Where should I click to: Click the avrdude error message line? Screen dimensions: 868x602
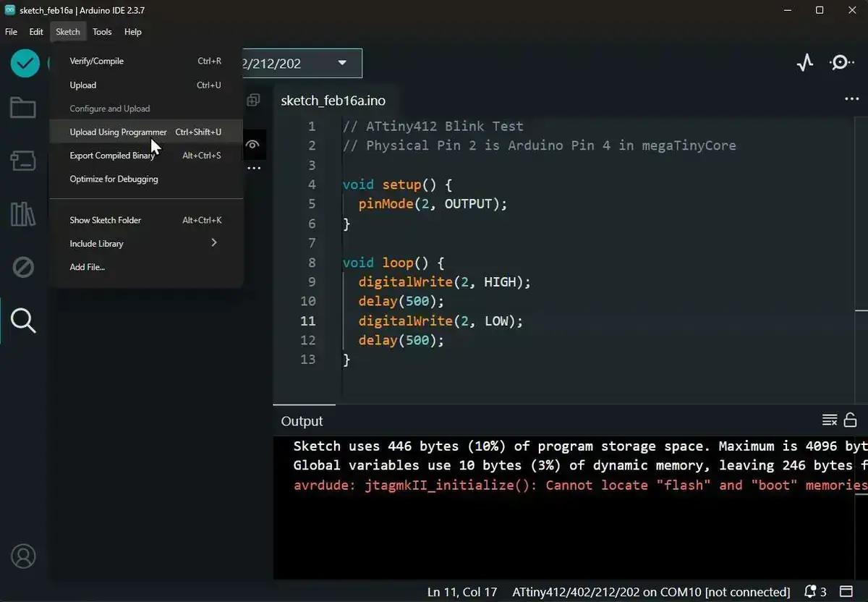(x=580, y=486)
